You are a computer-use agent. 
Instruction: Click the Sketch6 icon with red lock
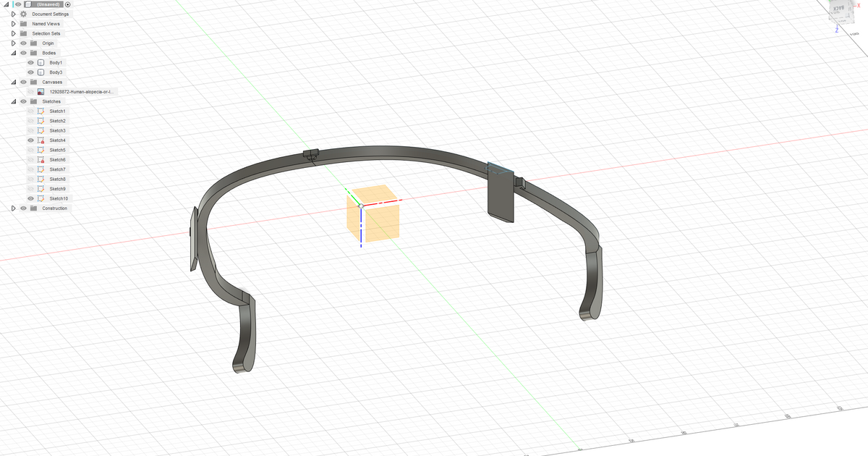coord(42,159)
